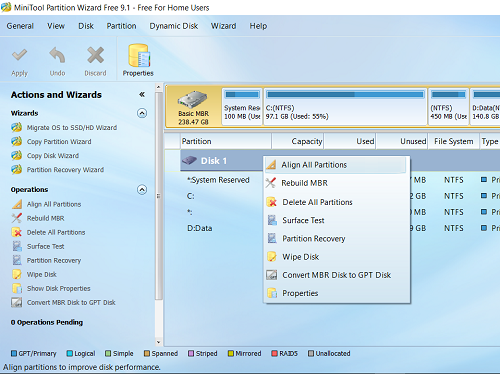Screen dimensions: 500x374
Task: Click Surface Test link in Operations
Action: click(46, 246)
